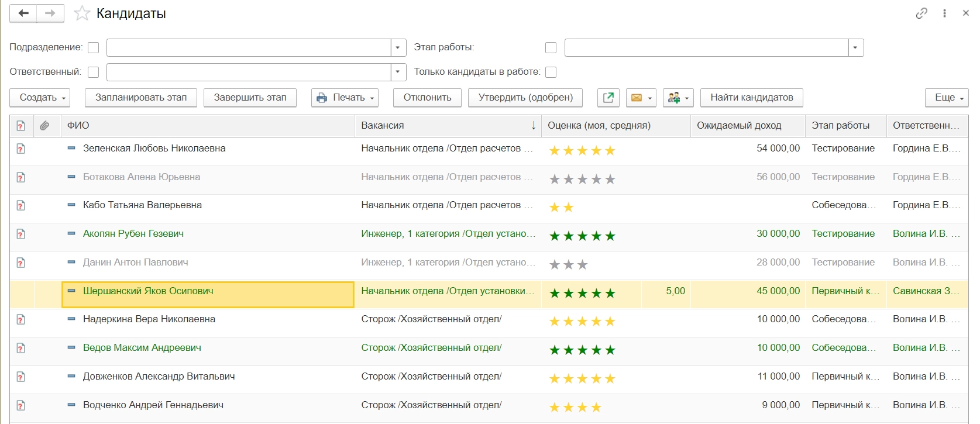Click the forward navigation arrow
This screenshot has height=424, width=980.
click(x=50, y=13)
